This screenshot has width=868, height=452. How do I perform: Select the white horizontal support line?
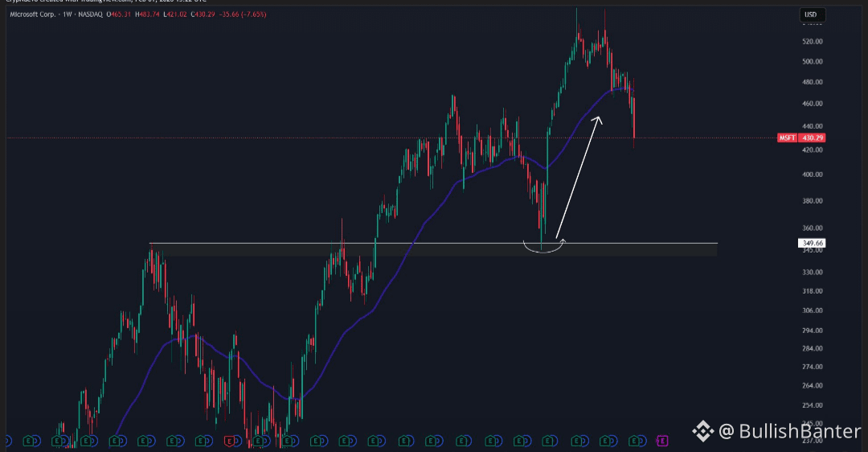(x=433, y=243)
